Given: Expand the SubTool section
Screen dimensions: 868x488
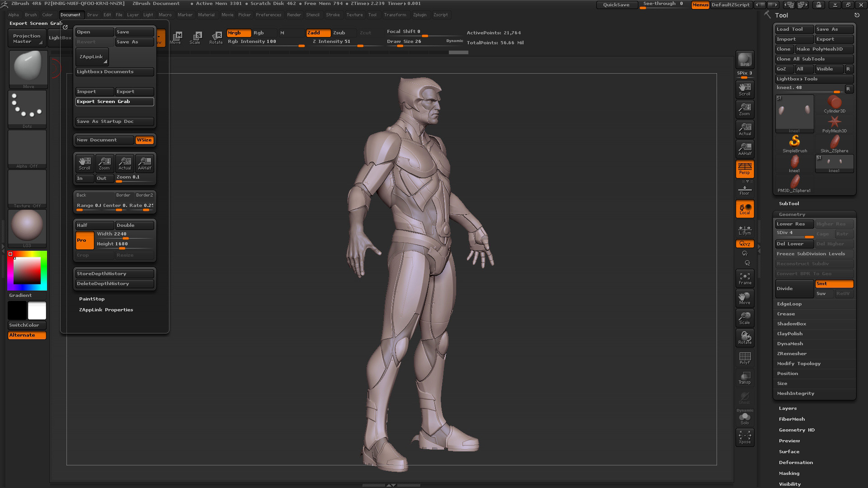Looking at the screenshot, I should [789, 204].
